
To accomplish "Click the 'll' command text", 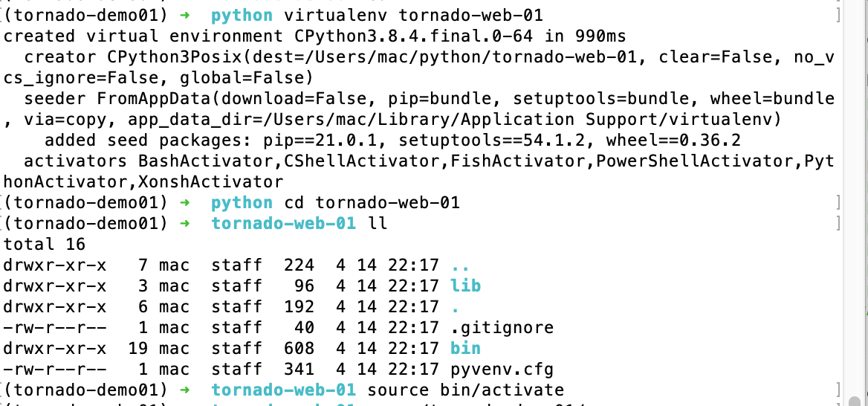I will [x=377, y=223].
